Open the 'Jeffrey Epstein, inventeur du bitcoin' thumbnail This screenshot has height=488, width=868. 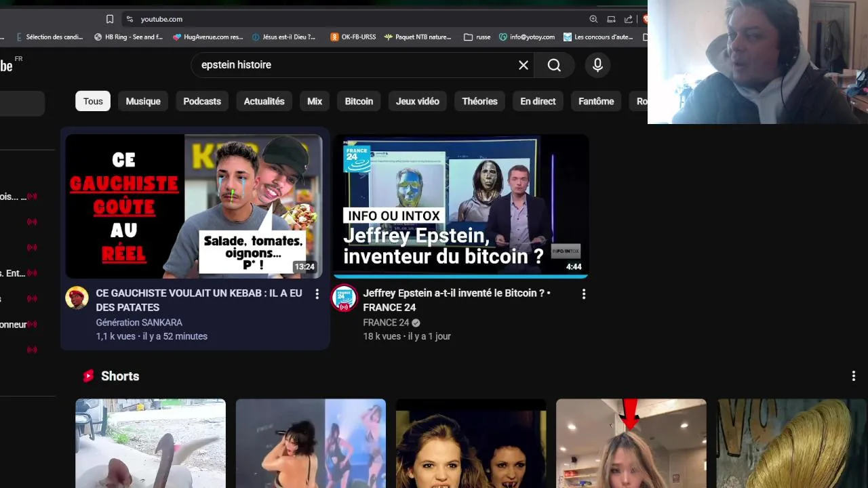(460, 206)
